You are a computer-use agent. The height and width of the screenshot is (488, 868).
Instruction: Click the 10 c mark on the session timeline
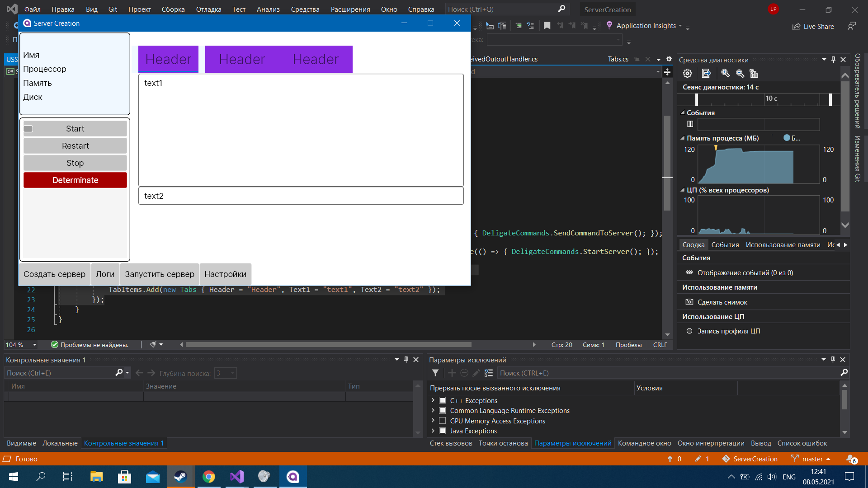[x=772, y=99]
